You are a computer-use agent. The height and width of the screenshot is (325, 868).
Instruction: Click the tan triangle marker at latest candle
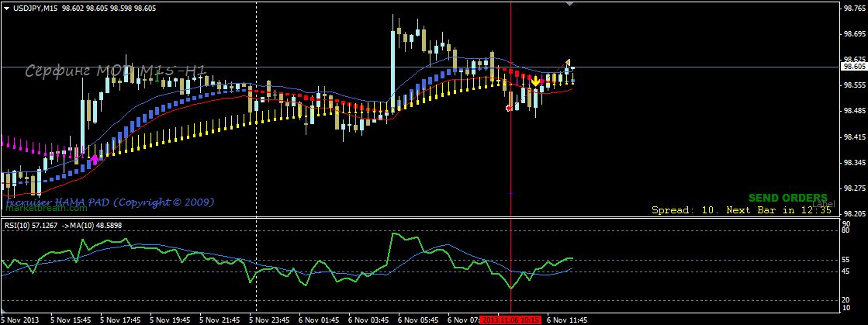[567, 62]
